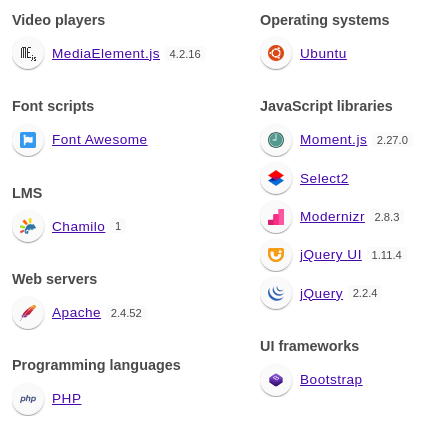
Task: Open the MediaElement.js link
Action: (x=106, y=54)
